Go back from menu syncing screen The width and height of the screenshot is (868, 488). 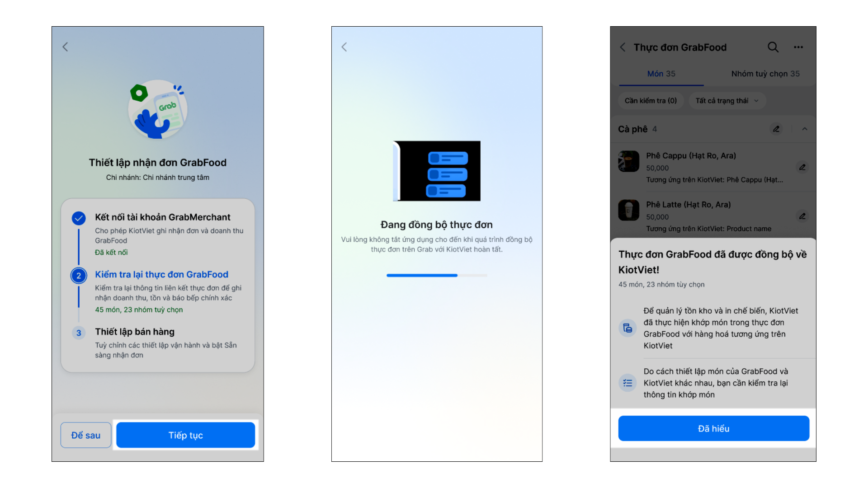[344, 47]
